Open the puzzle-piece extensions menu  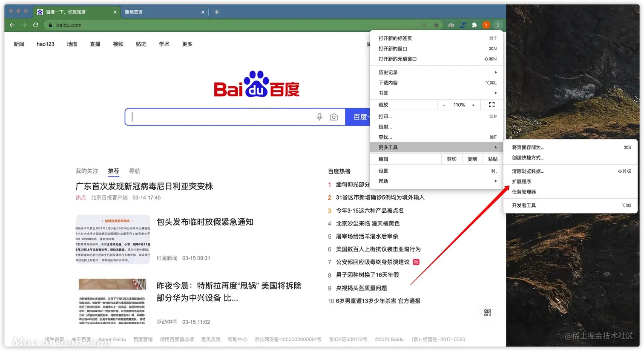tap(474, 25)
